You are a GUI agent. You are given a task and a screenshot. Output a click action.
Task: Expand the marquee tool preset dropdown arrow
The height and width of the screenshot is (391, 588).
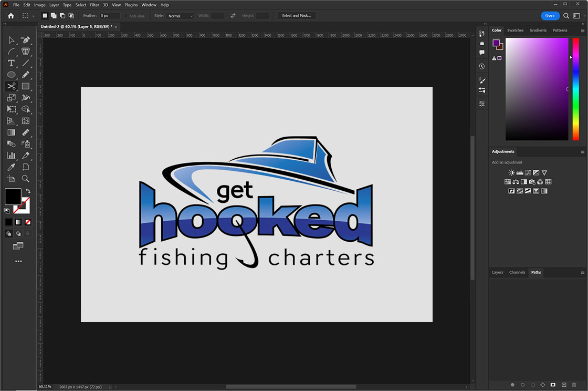click(34, 16)
